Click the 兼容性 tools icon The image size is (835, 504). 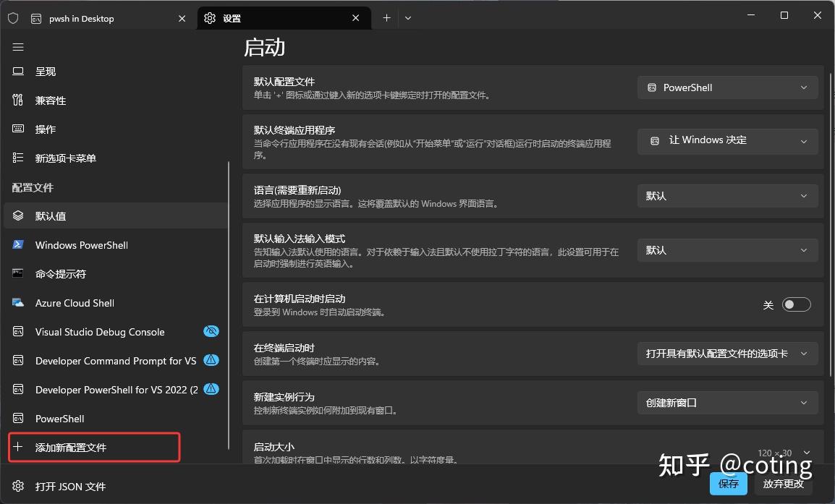(18, 100)
